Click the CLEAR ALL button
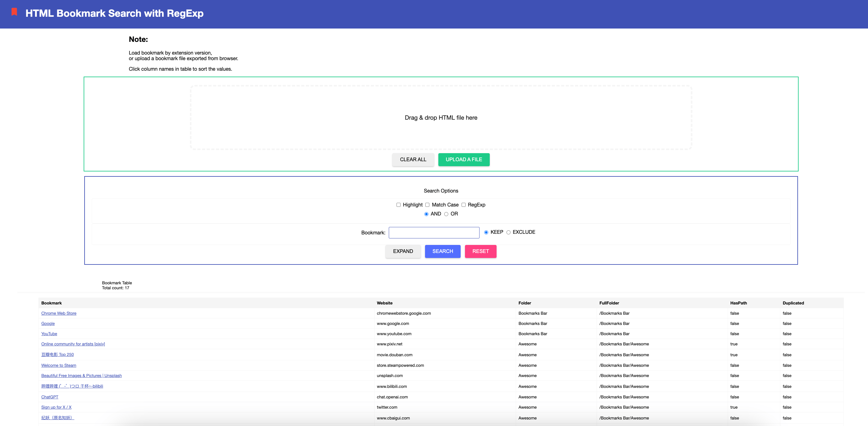The width and height of the screenshot is (868, 426). [x=413, y=160]
